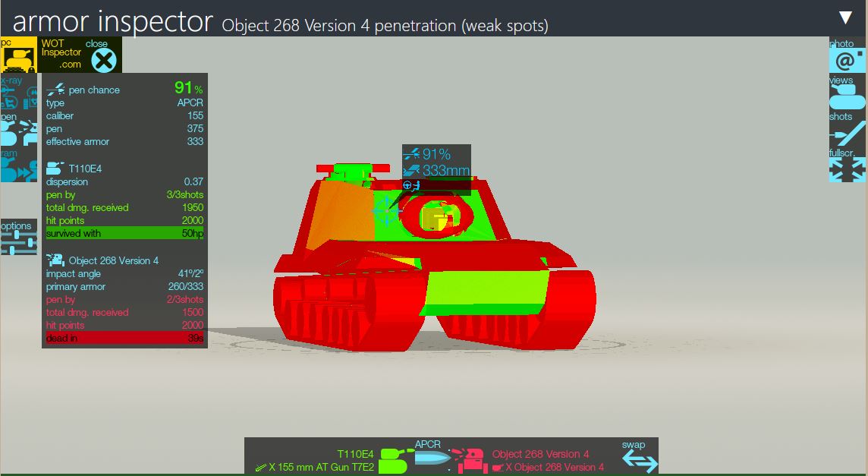Image resolution: width=868 pixels, height=476 pixels.
Task: Click the T110E4 tank icon in stats panel
Action: (55, 169)
